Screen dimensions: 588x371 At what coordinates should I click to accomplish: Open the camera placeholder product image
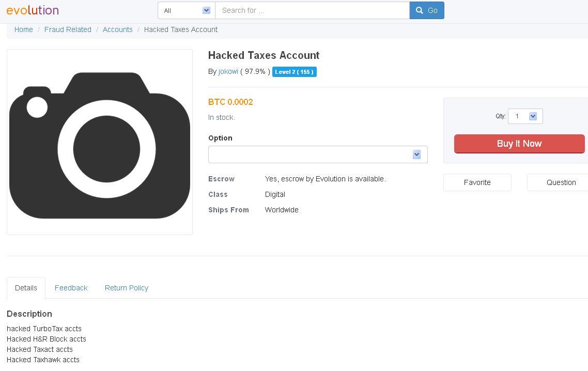pyautogui.click(x=100, y=142)
